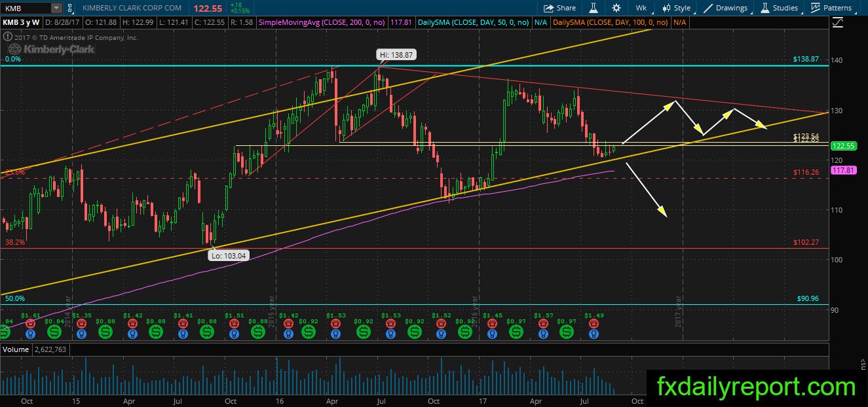Open the Style menu

(x=677, y=8)
